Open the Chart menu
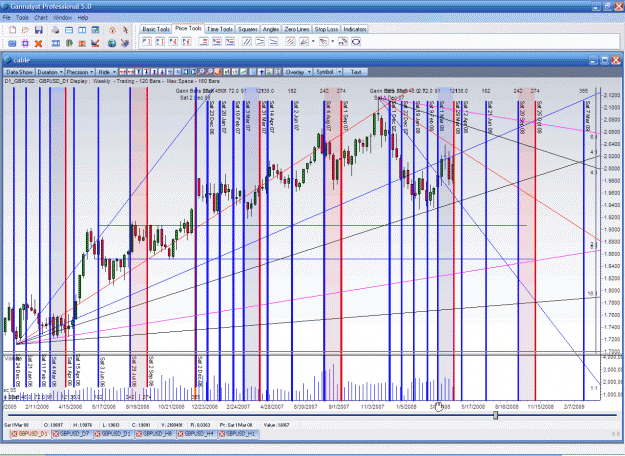 tap(41, 18)
